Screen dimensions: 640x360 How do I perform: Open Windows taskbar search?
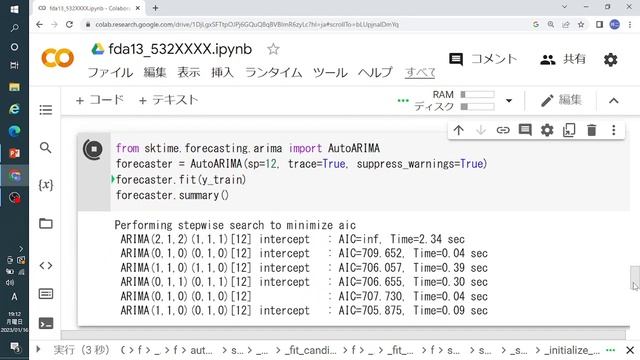coord(14,28)
